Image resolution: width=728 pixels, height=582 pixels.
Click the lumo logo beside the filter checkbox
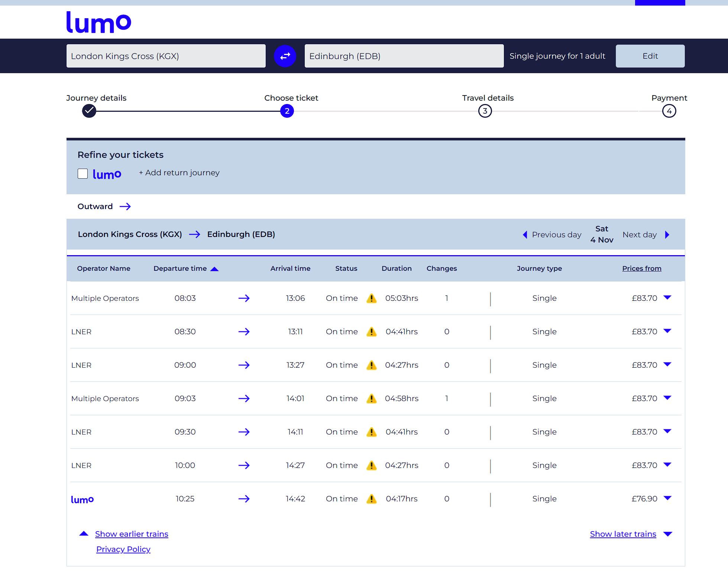pos(107,174)
